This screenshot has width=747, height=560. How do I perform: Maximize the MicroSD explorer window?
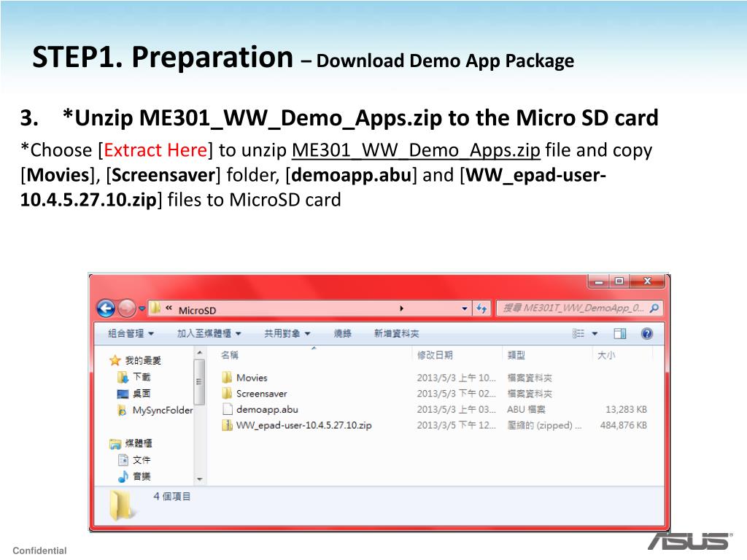pos(619,281)
